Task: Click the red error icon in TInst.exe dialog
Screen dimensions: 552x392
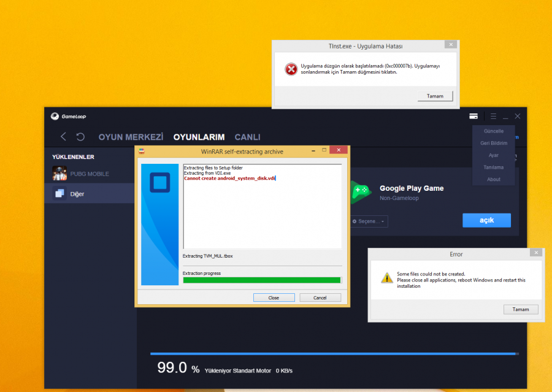Action: pos(291,69)
